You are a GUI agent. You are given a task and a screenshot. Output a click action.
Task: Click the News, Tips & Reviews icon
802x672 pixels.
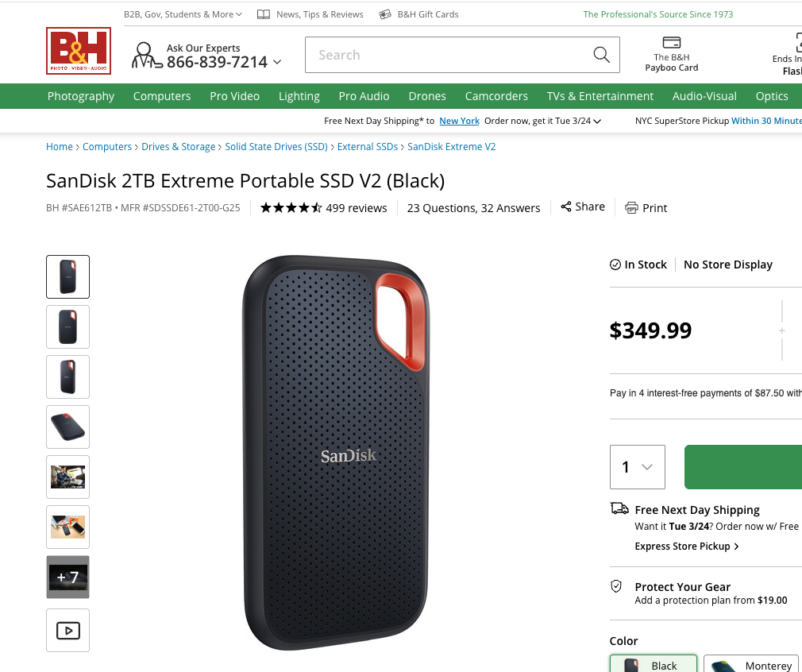point(263,14)
